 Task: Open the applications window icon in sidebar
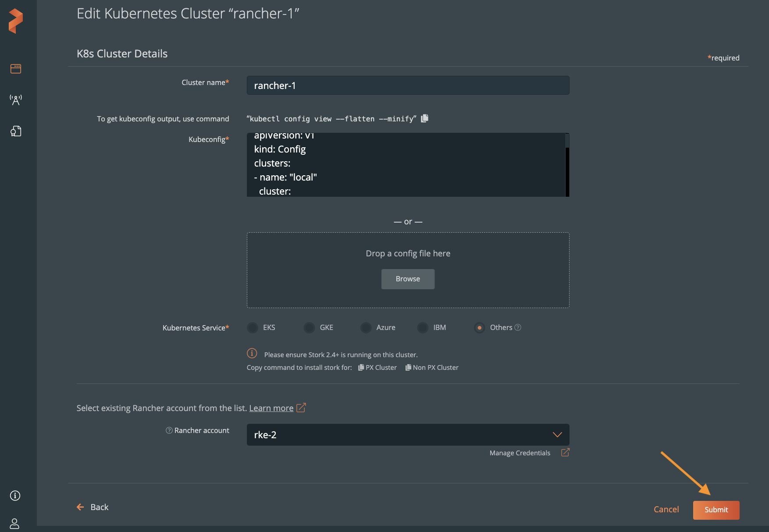16,69
